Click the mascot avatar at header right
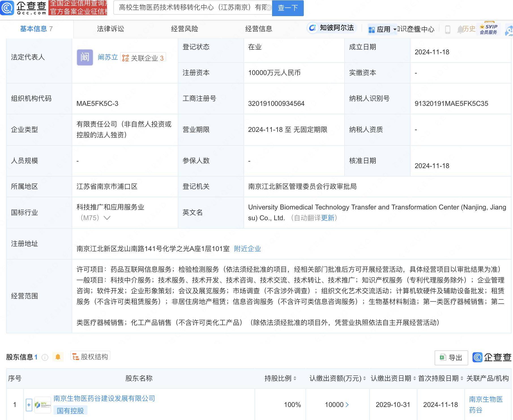The image size is (513, 420). coord(509,31)
